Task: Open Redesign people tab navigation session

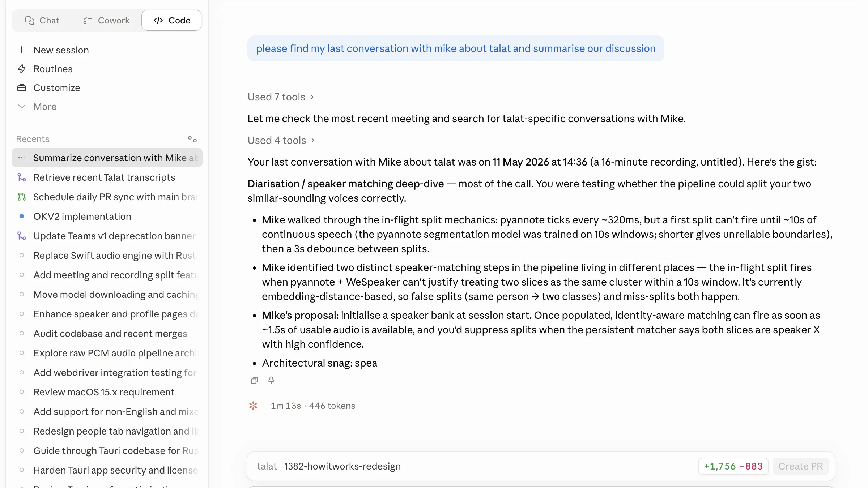Action: [107, 431]
